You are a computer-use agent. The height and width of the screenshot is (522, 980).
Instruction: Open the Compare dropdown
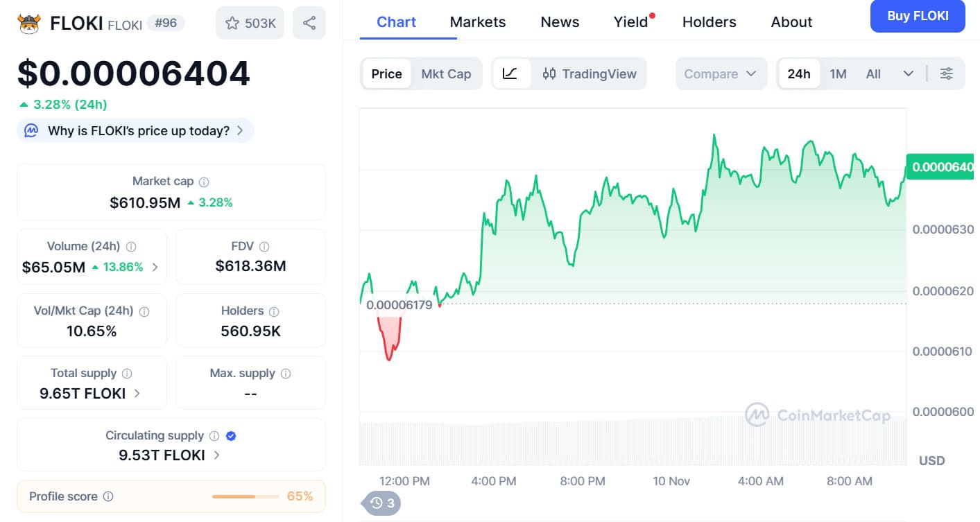click(x=721, y=73)
